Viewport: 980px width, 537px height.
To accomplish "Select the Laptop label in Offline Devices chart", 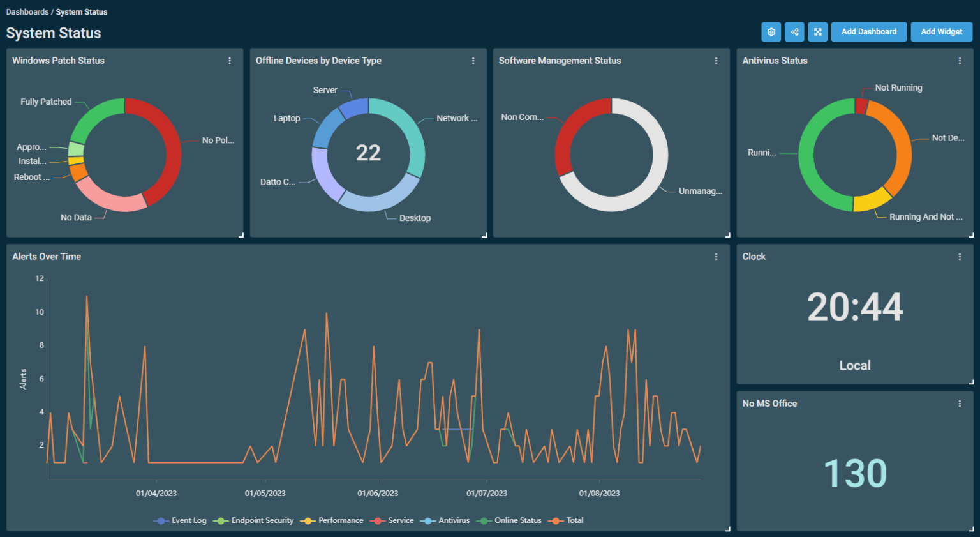I will [x=286, y=118].
